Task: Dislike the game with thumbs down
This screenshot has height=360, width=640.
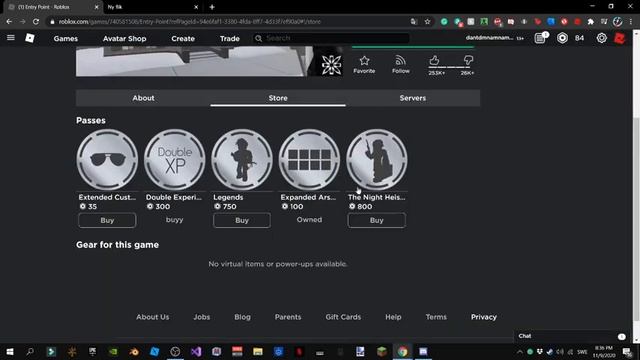Action: [468, 61]
